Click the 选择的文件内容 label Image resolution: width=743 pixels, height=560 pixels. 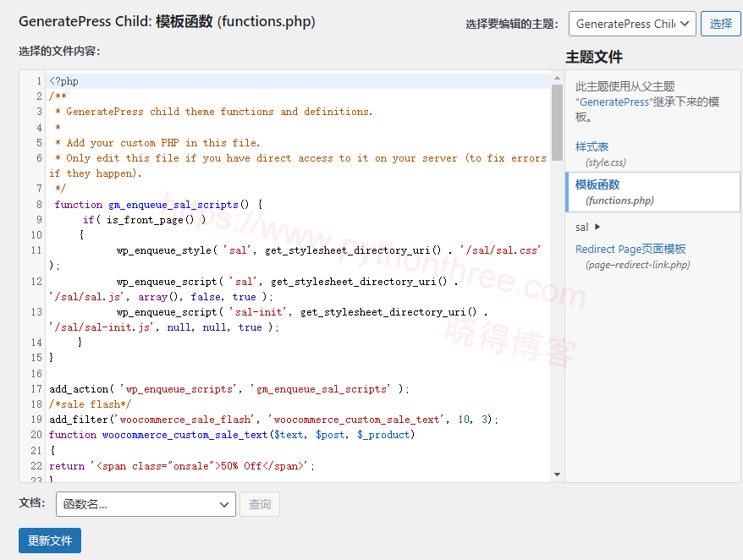click(x=59, y=51)
